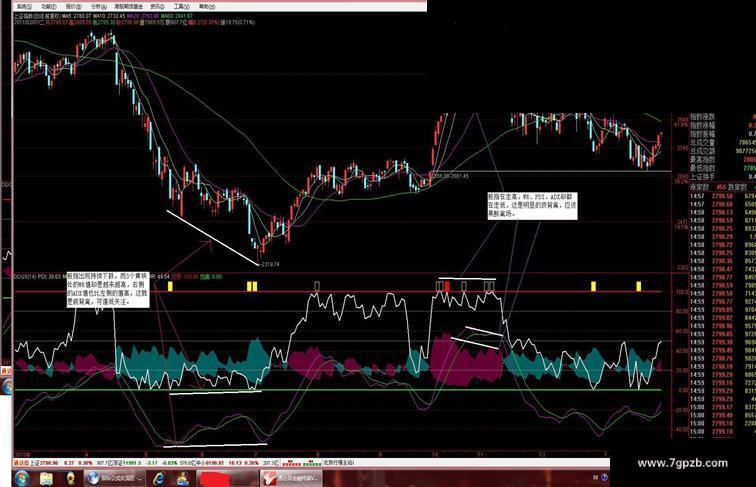Click the 上证 index value in status bar
This screenshot has width=756, height=487.
pyautogui.click(x=49, y=463)
